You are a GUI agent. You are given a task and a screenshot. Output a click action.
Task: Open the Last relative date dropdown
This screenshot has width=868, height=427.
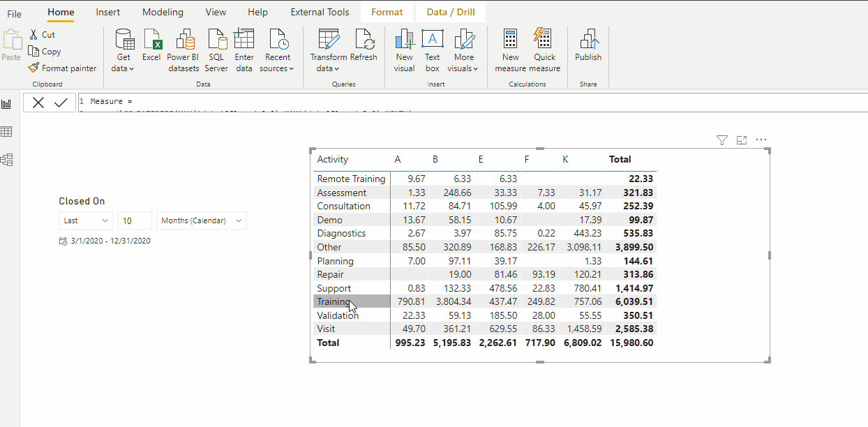click(86, 220)
